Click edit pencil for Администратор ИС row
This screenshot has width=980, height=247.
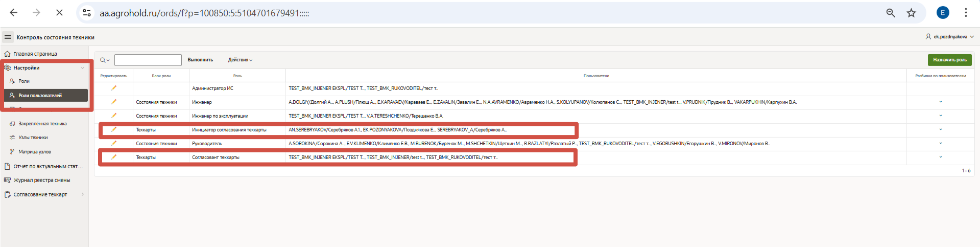pos(114,88)
